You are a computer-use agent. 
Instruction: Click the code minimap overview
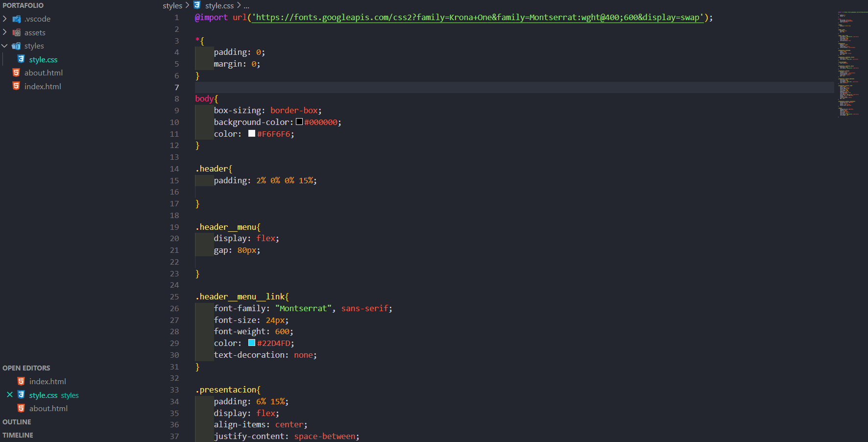[x=851, y=64]
